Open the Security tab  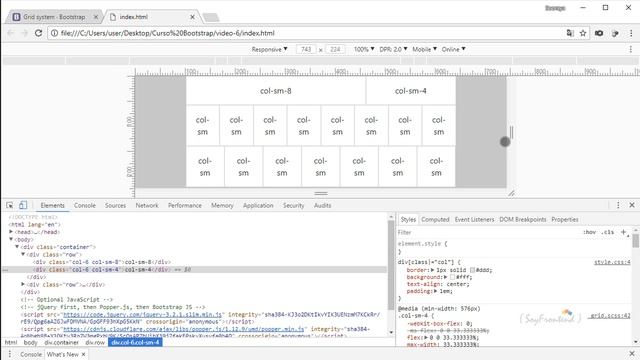[x=293, y=205]
